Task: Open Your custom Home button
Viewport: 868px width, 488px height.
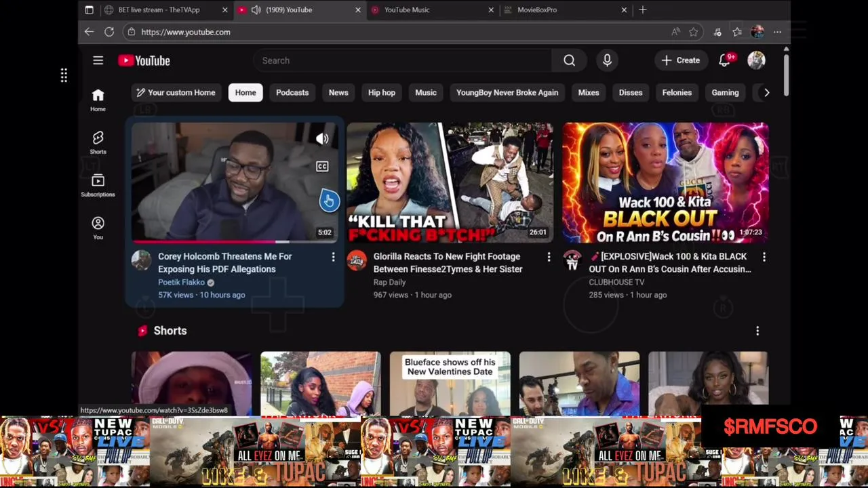Action: point(176,93)
